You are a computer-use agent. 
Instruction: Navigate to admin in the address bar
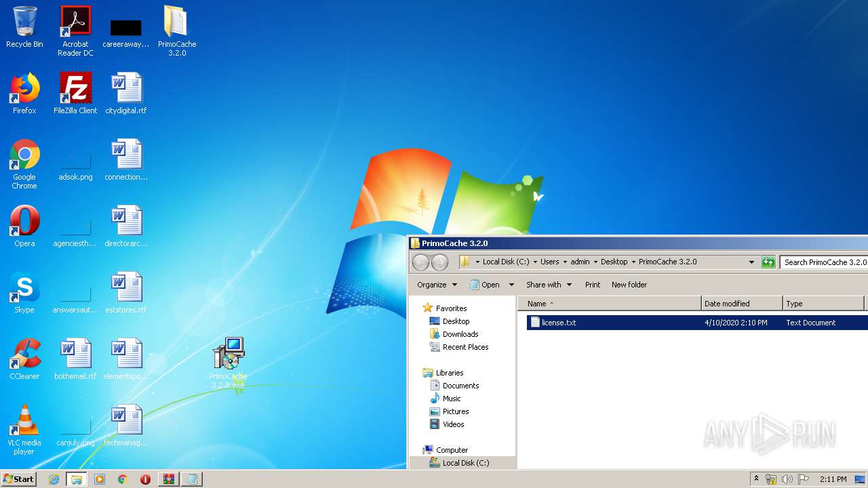pyautogui.click(x=580, y=262)
